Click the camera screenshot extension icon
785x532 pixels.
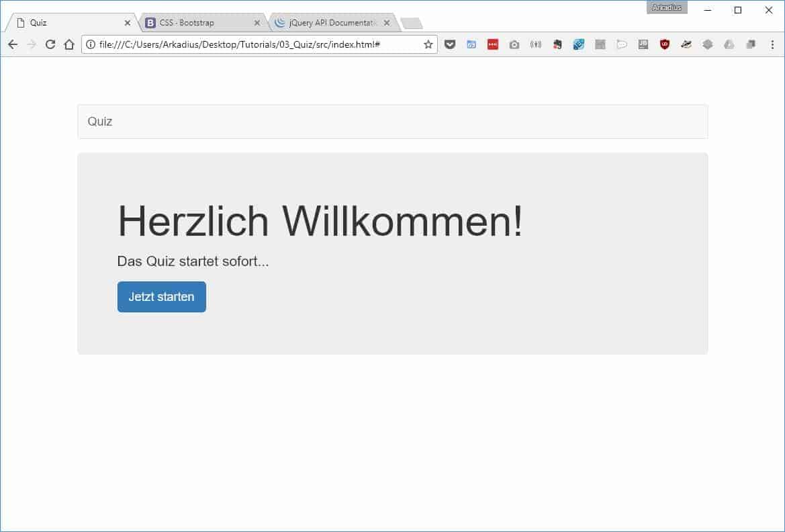tap(514, 44)
